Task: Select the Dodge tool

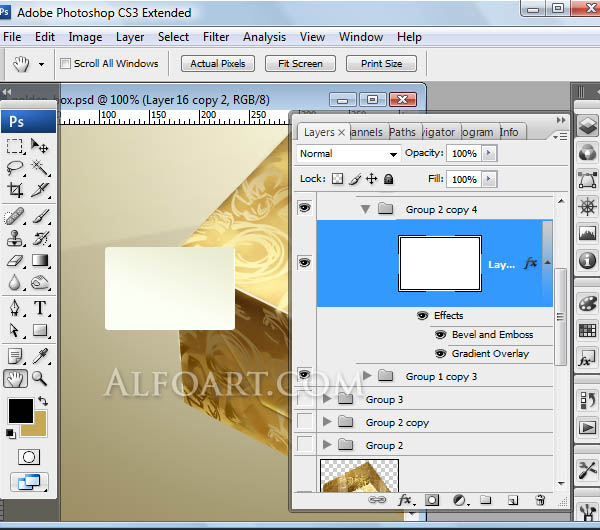Action: point(39,283)
